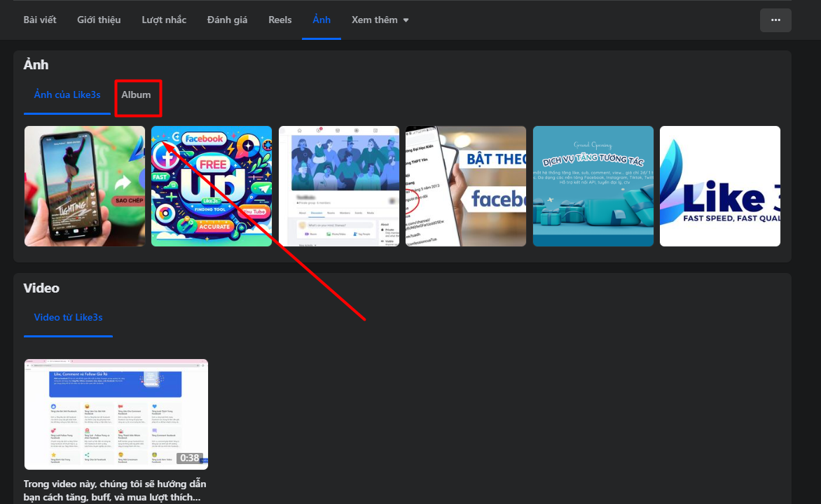The image size is (821, 504).
Task: Open the Dịch vụ tăng tương tác photo
Action: click(593, 185)
